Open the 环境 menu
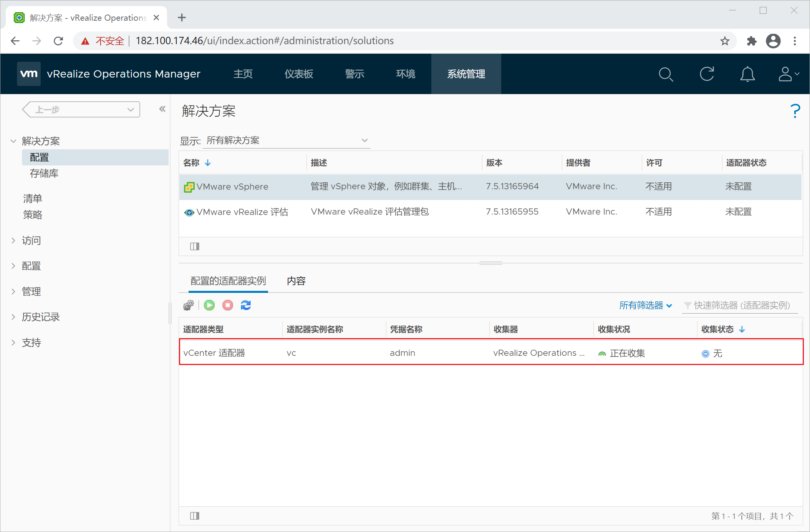This screenshot has width=810, height=532. [406, 74]
